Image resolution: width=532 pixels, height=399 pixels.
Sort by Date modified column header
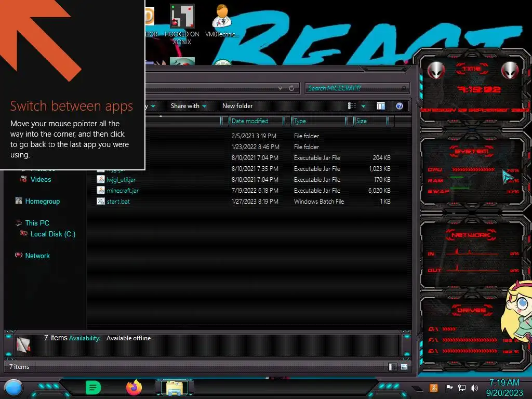coord(256,121)
